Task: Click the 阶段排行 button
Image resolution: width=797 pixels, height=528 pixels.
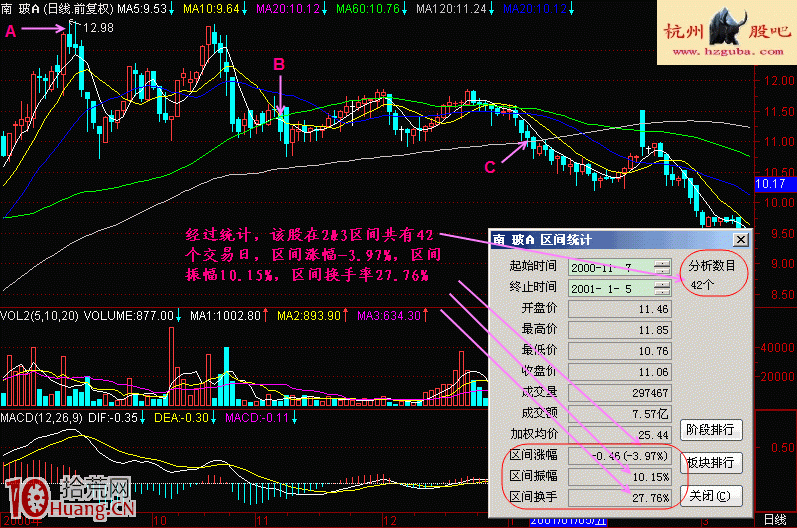Action: (711, 430)
